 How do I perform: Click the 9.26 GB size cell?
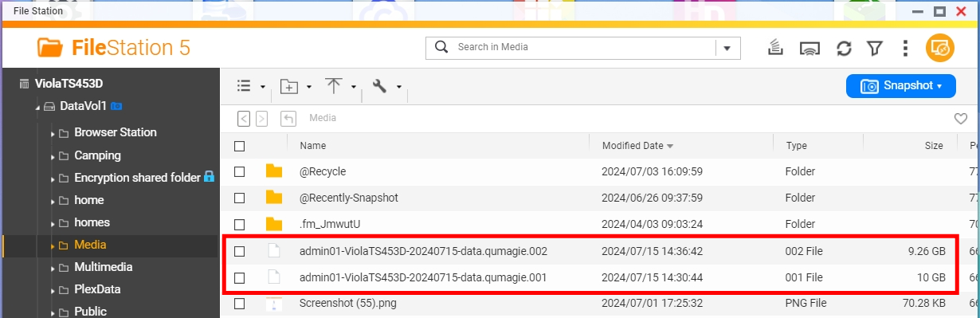927,251
